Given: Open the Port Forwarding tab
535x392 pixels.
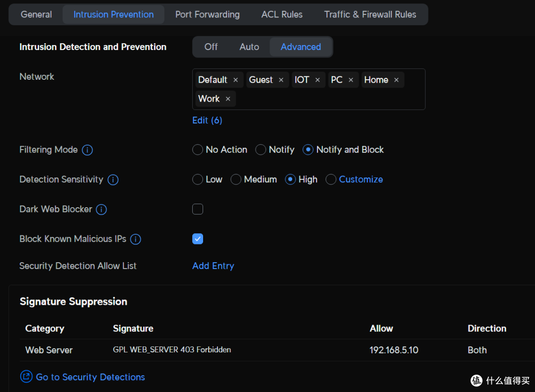Looking at the screenshot, I should coord(208,14).
